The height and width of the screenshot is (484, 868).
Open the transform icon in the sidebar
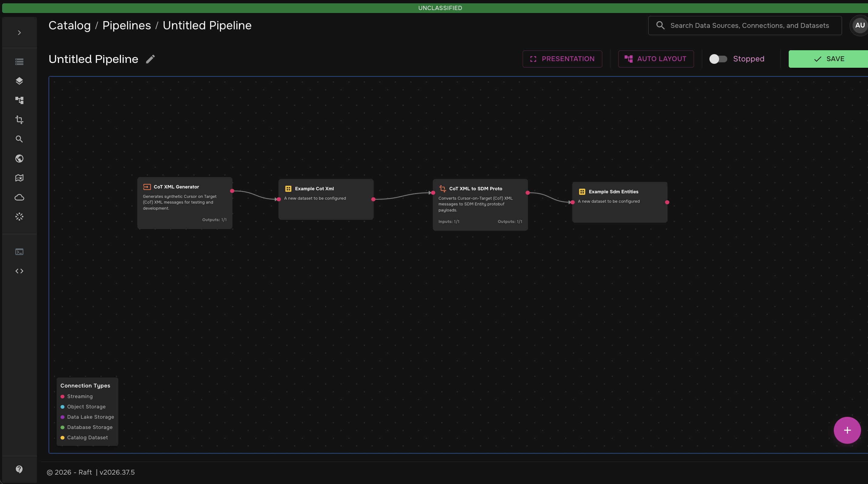coord(19,119)
